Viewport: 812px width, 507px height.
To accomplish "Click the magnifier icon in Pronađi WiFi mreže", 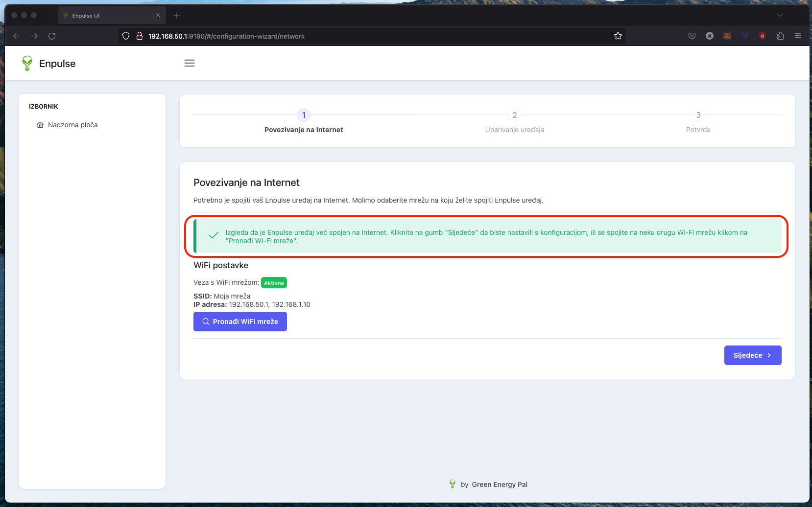I will [x=206, y=322].
